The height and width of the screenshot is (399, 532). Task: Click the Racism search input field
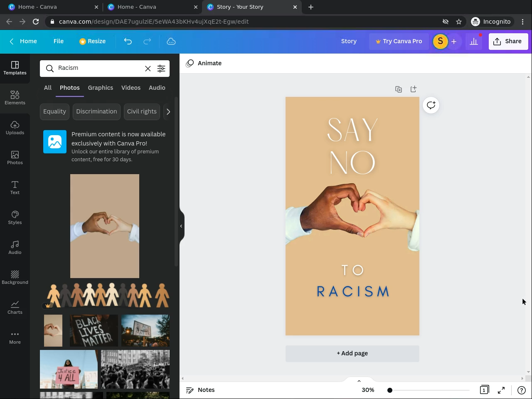point(99,68)
